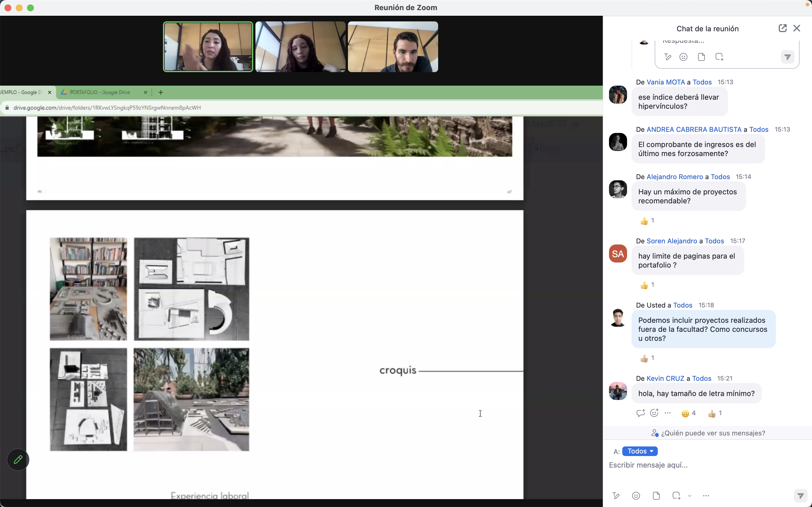This screenshot has height=507, width=812.
Task: Click Vania MOTA's name in chat
Action: [x=665, y=82]
